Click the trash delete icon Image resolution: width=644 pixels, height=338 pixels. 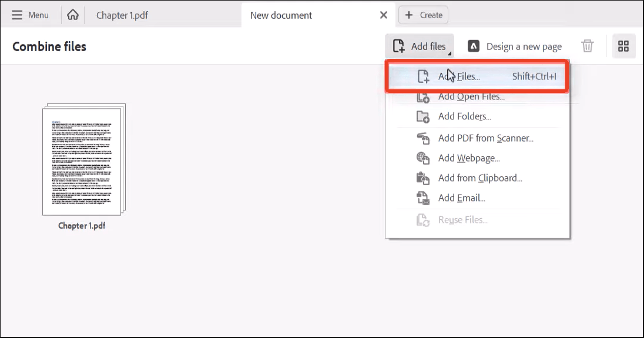588,46
